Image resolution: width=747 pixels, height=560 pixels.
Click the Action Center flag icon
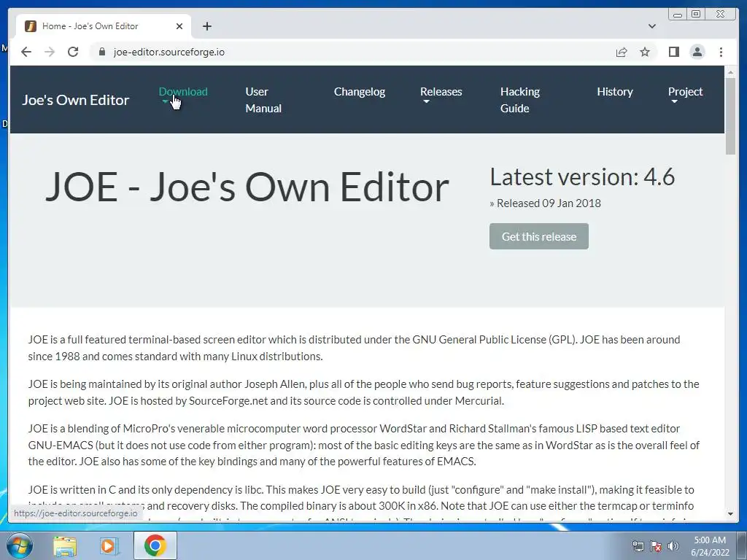pos(656,546)
